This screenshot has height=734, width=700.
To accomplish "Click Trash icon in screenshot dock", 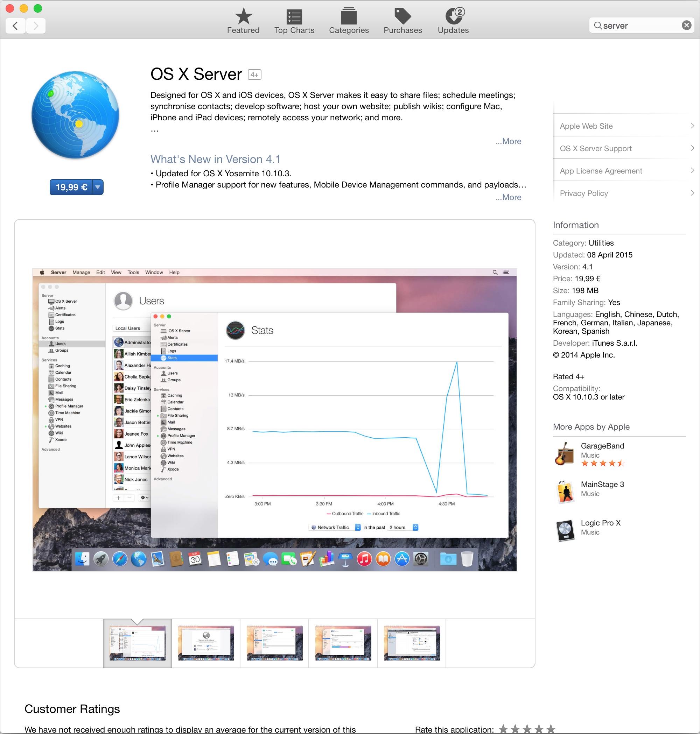I will click(467, 559).
